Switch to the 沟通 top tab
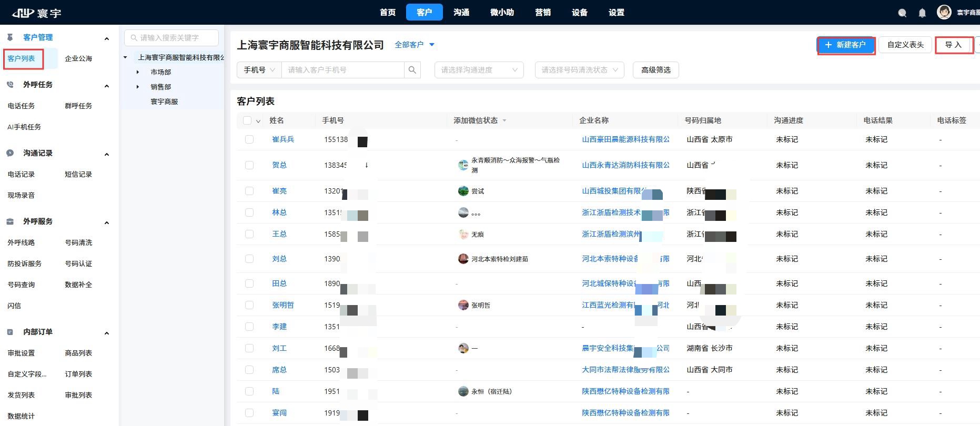980x426 pixels. [461, 12]
